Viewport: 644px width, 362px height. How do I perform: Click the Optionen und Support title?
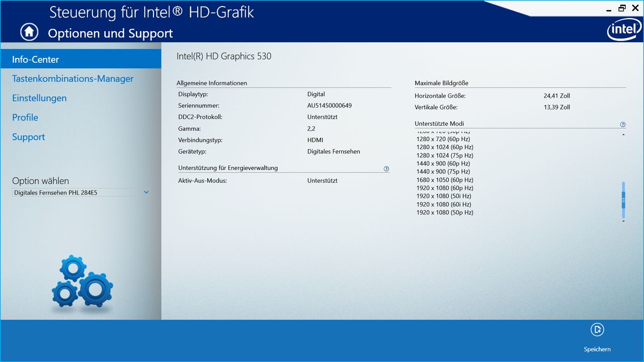(x=110, y=34)
